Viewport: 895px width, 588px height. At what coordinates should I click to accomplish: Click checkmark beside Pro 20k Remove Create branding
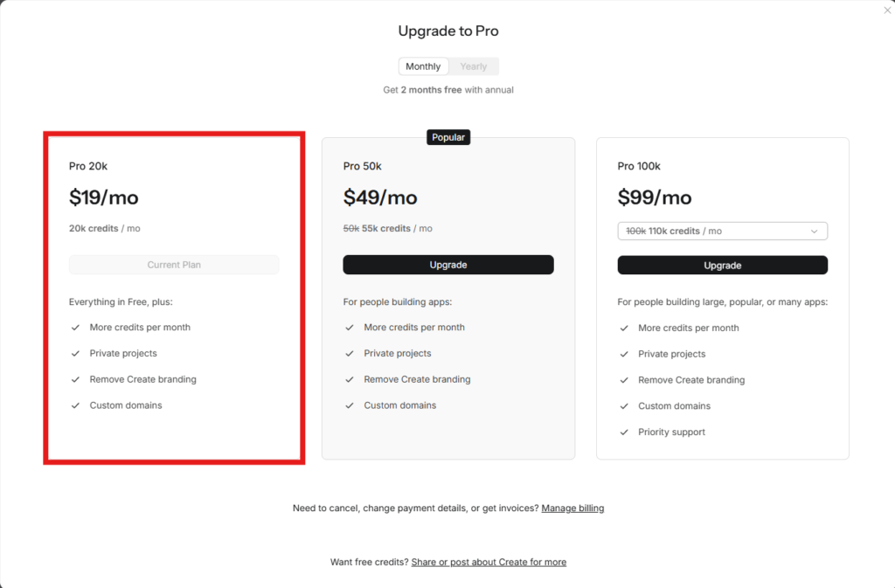point(75,379)
